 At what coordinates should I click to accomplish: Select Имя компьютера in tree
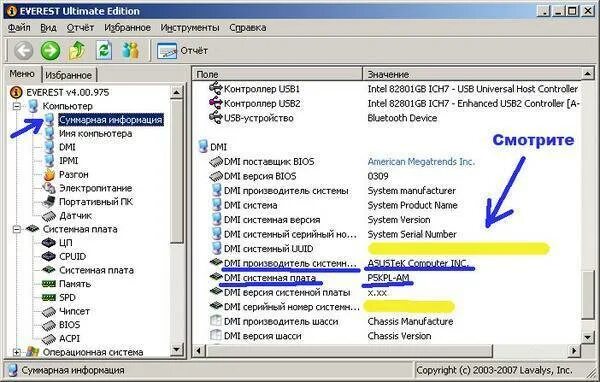coord(96,134)
